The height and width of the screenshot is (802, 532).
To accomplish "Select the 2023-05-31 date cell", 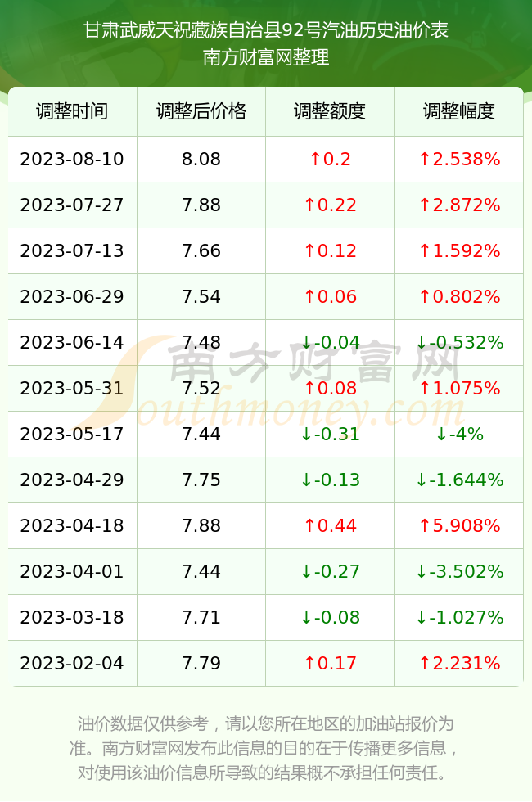I will tap(72, 388).
